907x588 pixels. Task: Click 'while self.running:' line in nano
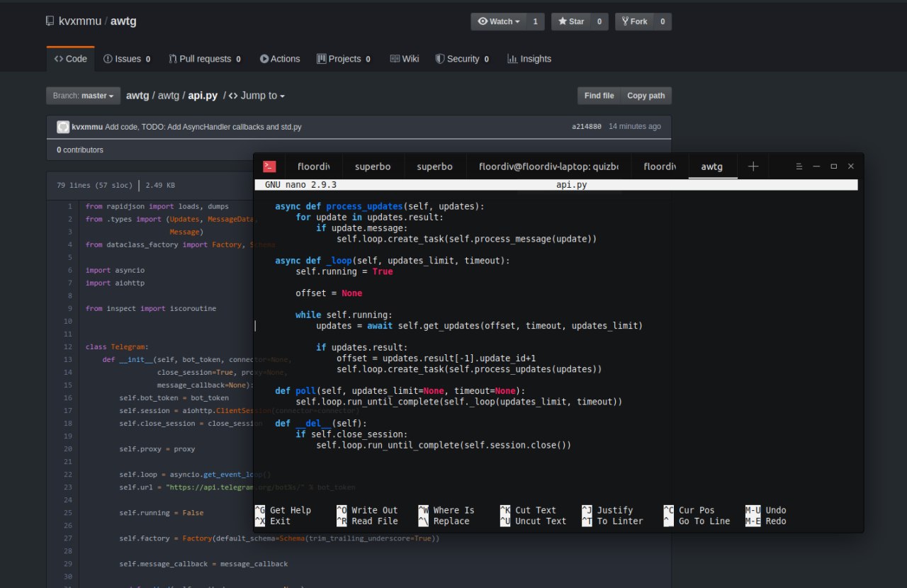[344, 315]
